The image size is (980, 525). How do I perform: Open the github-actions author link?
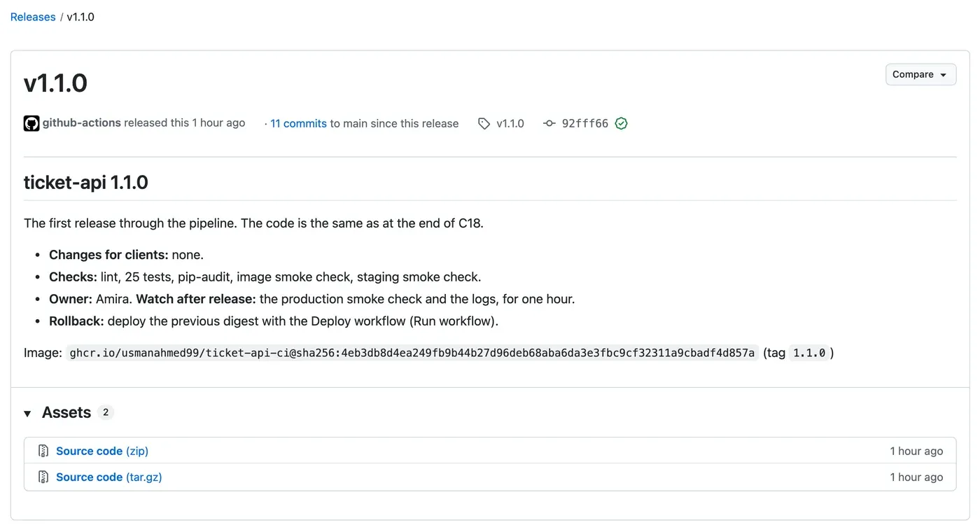[82, 123]
